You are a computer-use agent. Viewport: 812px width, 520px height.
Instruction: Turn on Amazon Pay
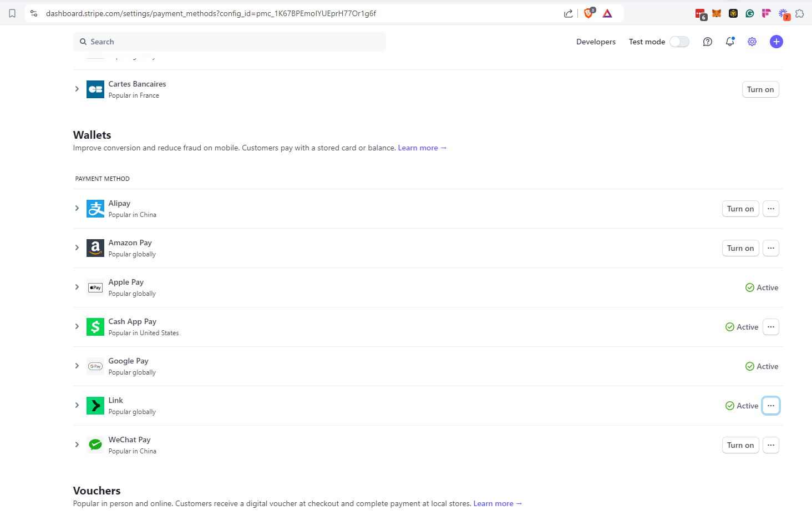coord(740,248)
